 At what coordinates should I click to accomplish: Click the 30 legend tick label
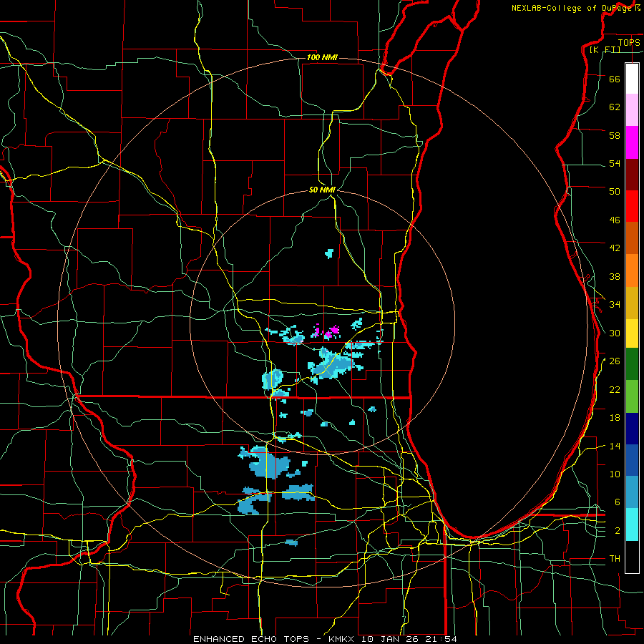(615, 333)
